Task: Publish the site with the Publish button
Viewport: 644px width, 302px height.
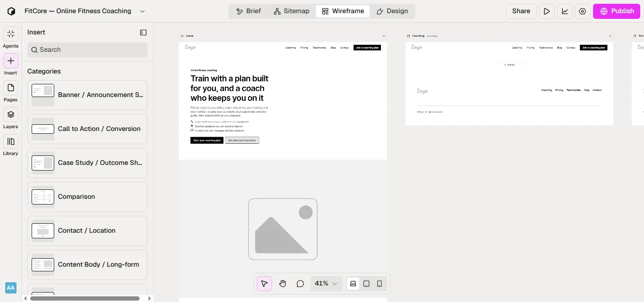Action: pyautogui.click(x=617, y=11)
